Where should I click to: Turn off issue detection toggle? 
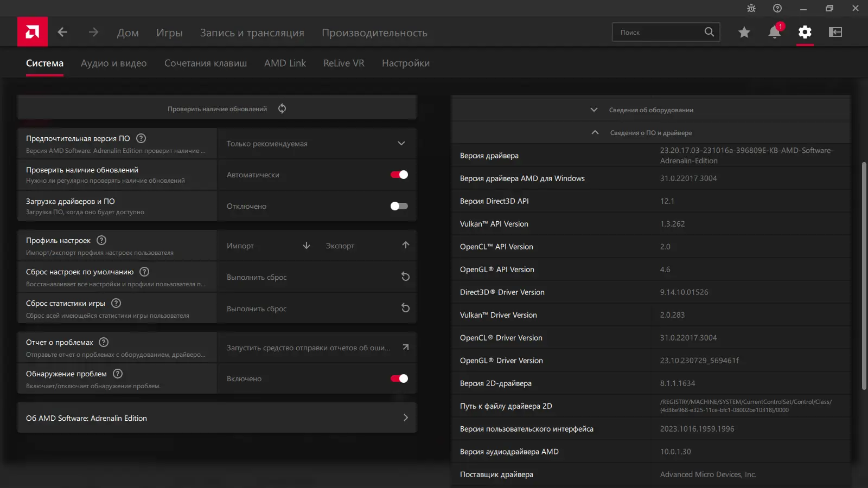[x=399, y=378]
